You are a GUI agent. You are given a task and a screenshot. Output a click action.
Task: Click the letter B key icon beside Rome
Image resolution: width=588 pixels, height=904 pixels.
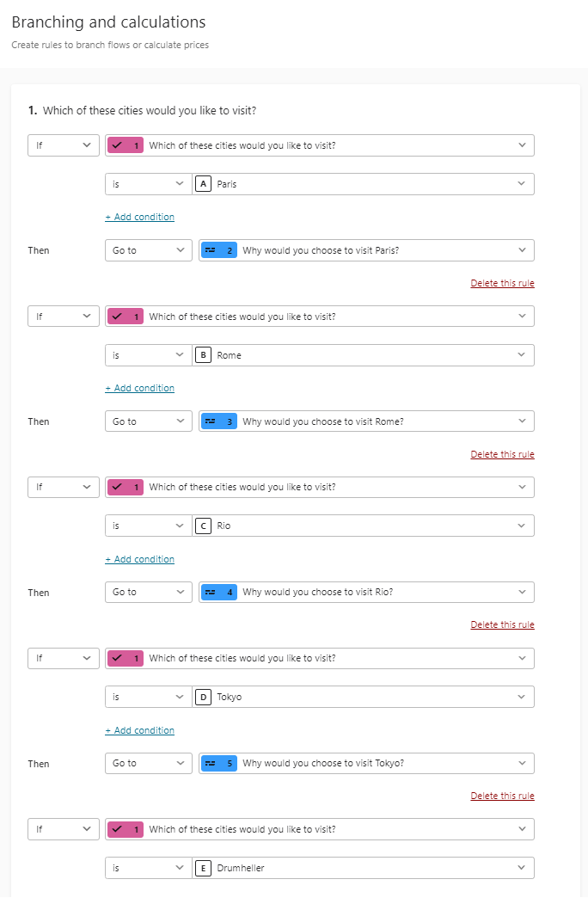(x=203, y=355)
